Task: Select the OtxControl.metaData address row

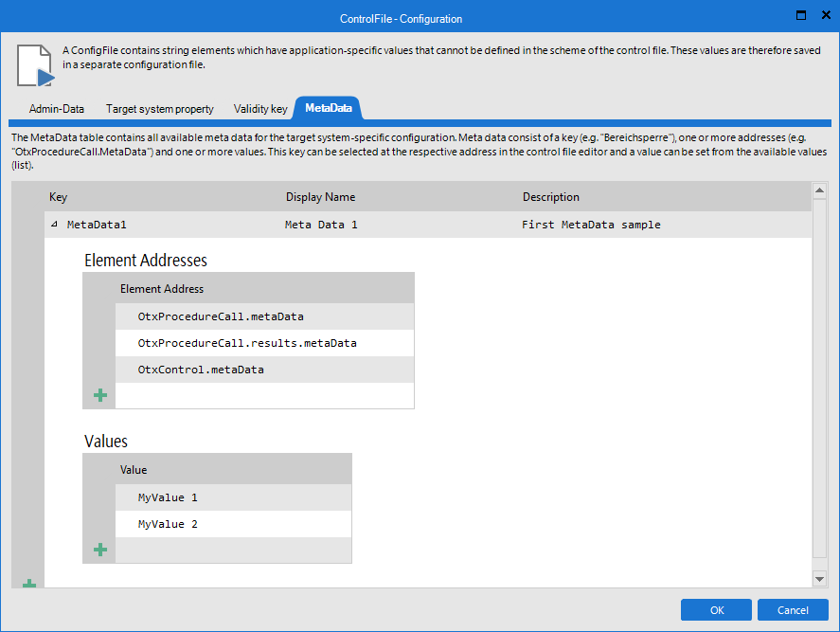Action: 201,370
